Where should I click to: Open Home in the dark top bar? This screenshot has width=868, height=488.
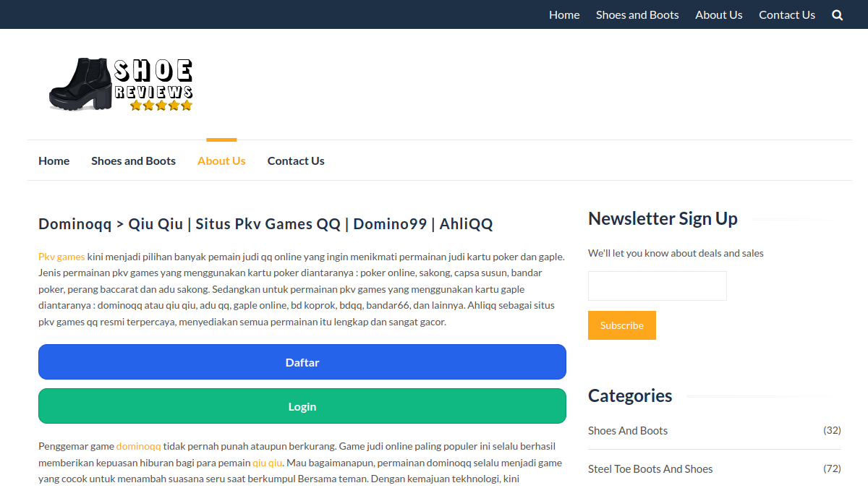[564, 14]
